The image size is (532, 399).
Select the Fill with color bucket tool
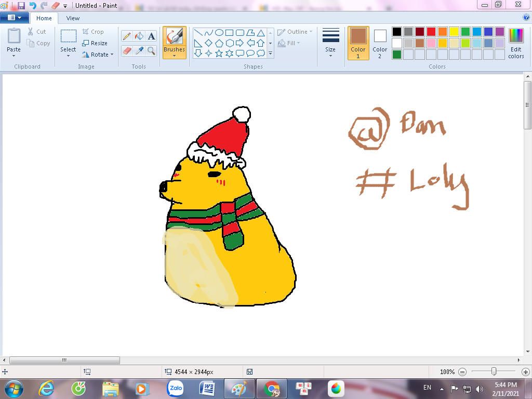139,36
